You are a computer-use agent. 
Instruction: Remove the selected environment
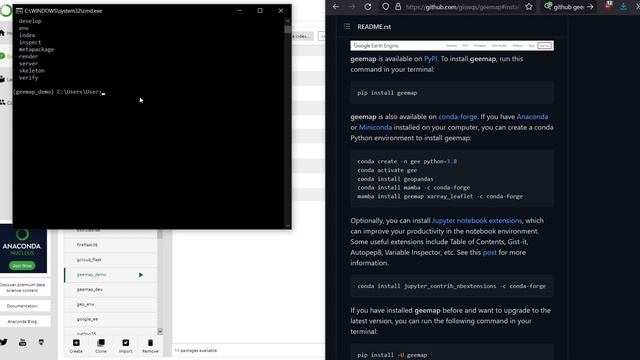[x=150, y=346]
